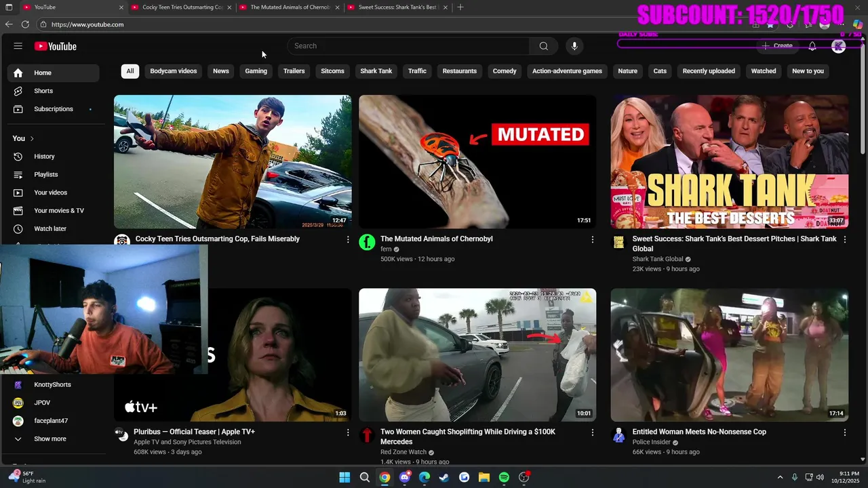This screenshot has width=868, height=488.
Task: Go to Home in sidebar
Action: click(x=53, y=73)
